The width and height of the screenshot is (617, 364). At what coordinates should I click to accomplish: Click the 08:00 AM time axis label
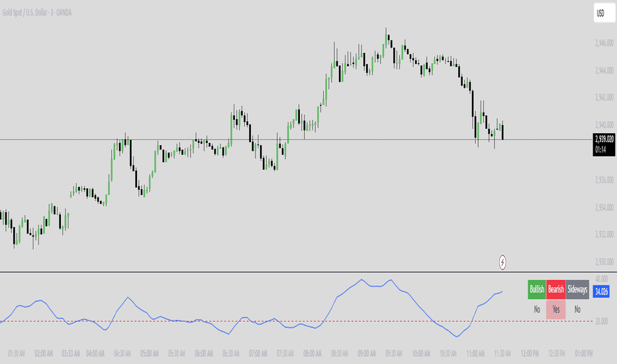[312, 353]
